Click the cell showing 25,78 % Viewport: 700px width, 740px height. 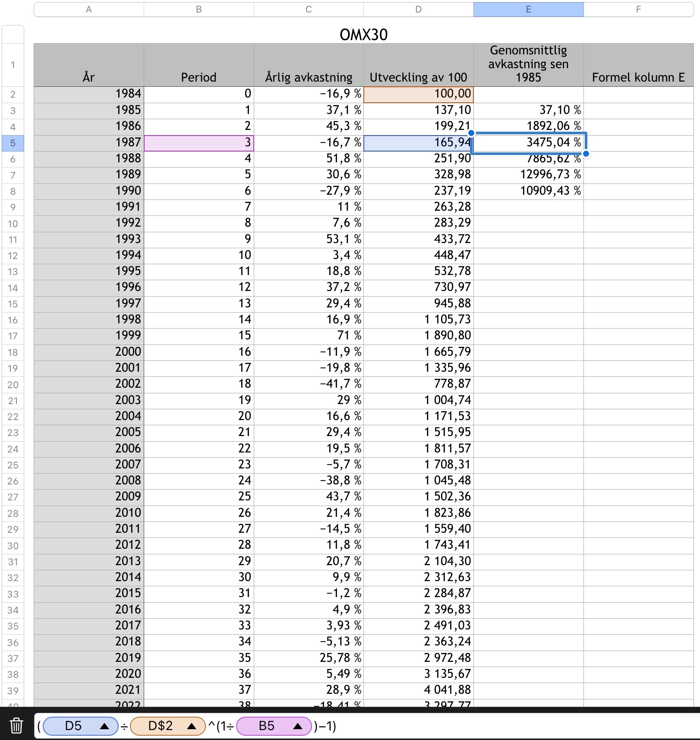pyautogui.click(x=309, y=658)
